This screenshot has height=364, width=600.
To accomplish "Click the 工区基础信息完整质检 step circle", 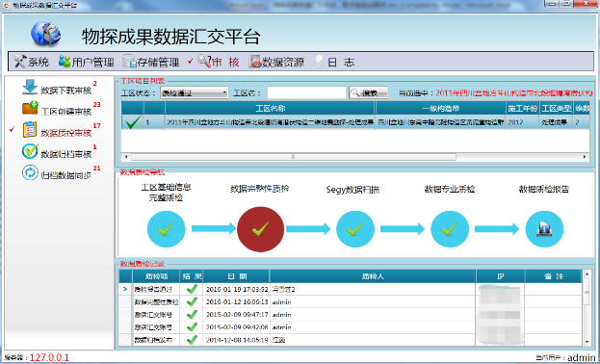I will [167, 229].
